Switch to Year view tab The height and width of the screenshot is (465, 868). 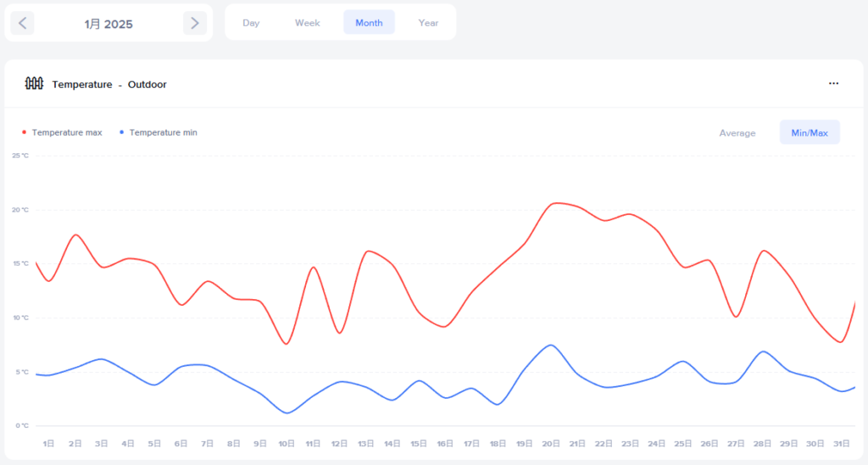click(428, 23)
